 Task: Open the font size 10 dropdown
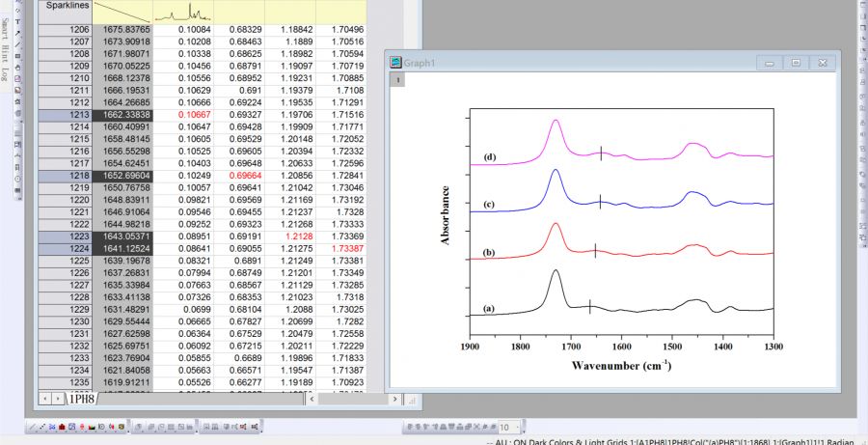tap(517, 426)
